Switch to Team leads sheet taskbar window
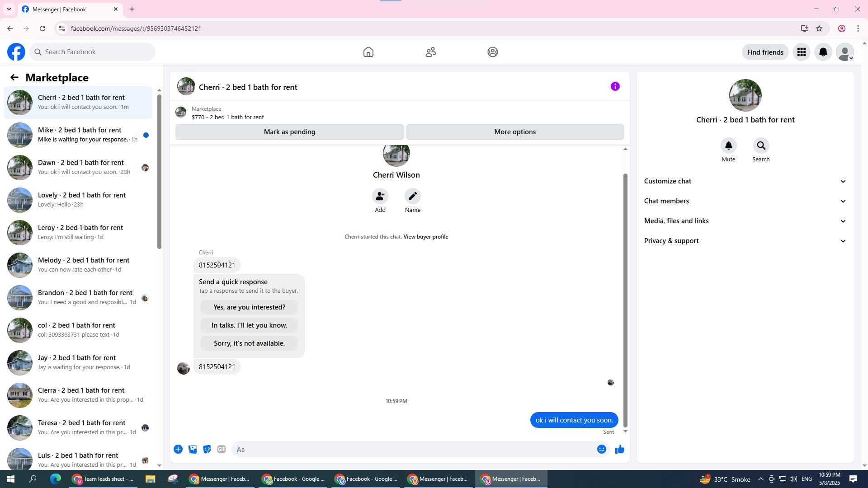This screenshot has width=868, height=488. point(104,479)
